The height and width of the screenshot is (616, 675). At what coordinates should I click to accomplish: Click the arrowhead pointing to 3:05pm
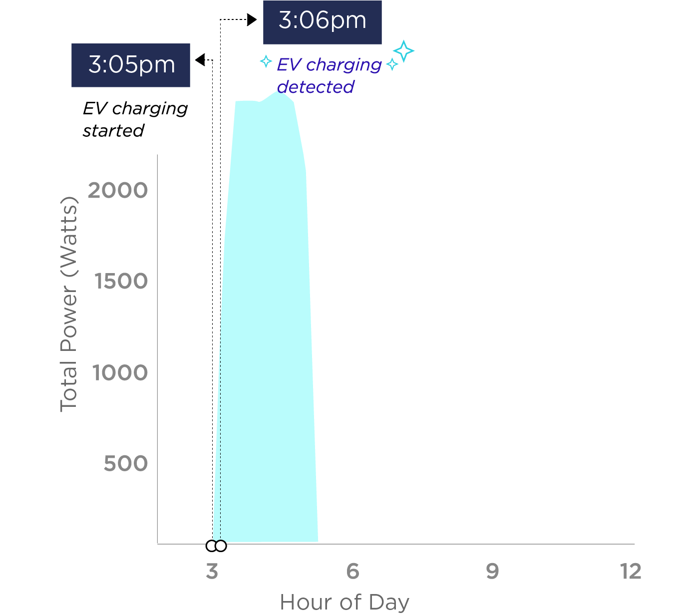(200, 60)
